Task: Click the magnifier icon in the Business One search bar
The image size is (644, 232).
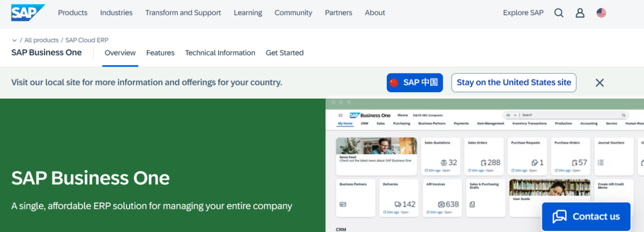Action: [623, 115]
